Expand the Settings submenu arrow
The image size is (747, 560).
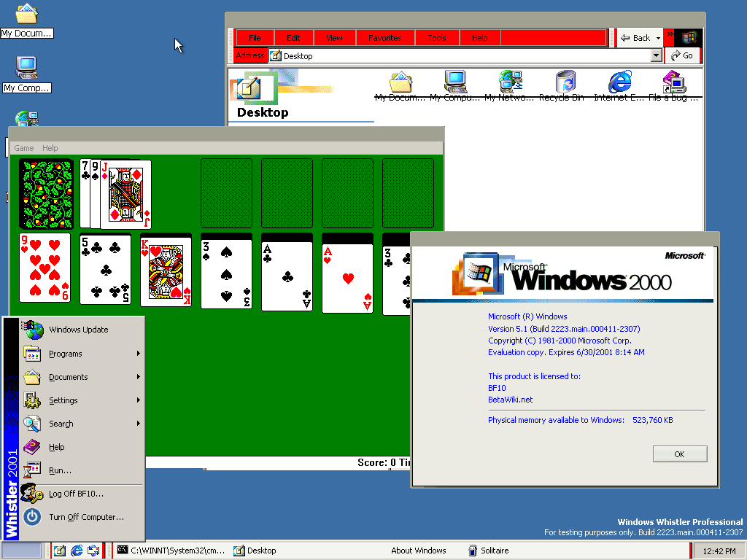(138, 400)
